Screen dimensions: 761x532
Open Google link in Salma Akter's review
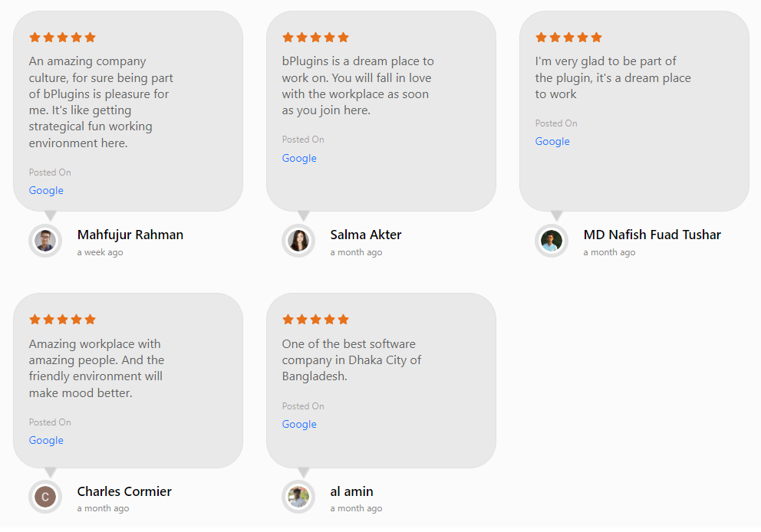pos(299,158)
